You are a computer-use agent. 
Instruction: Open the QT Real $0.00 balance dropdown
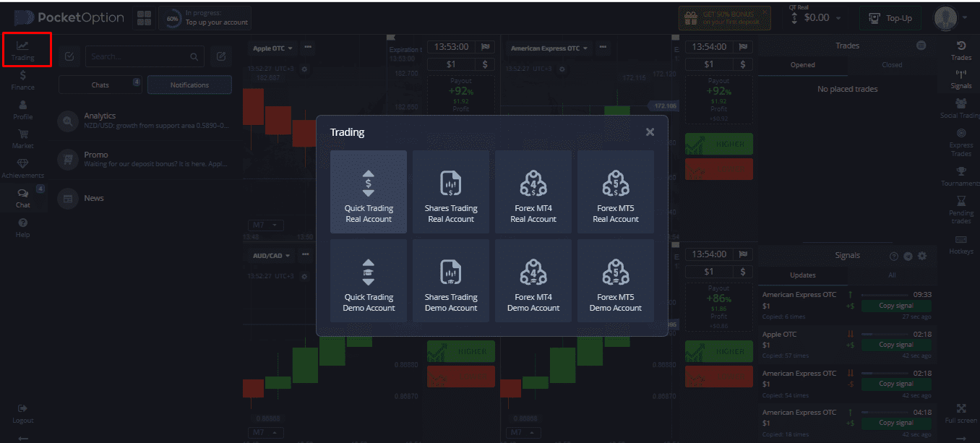pyautogui.click(x=817, y=17)
